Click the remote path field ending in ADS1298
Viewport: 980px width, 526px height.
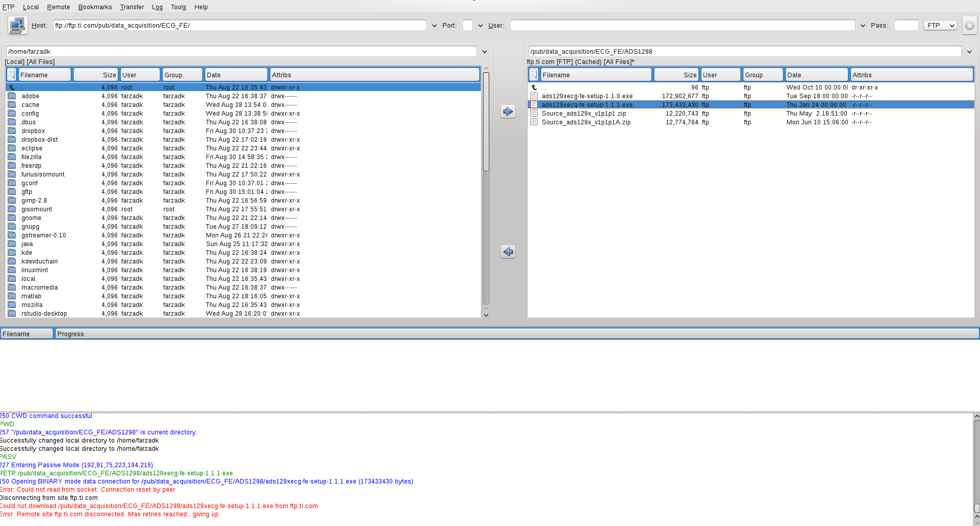[x=745, y=52]
